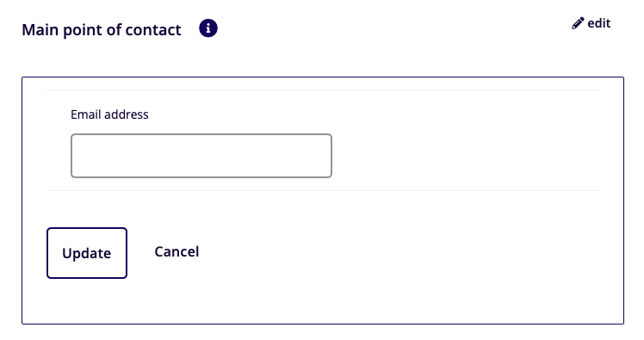Click the info icon beside Main point of contact
Viewport: 644px width, 340px height.
(208, 28)
